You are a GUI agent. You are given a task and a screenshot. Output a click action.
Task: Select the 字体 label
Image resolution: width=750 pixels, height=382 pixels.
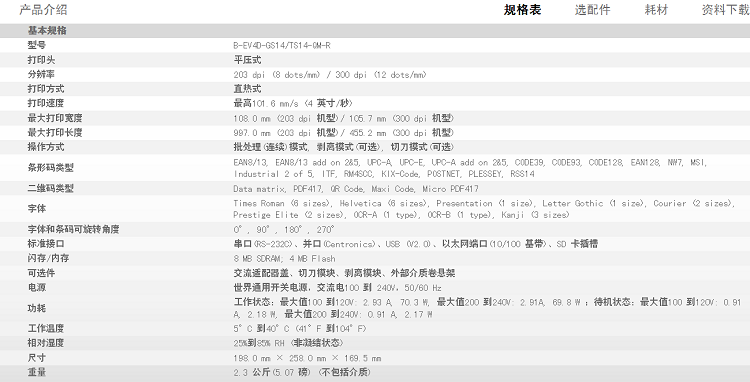pos(37,209)
